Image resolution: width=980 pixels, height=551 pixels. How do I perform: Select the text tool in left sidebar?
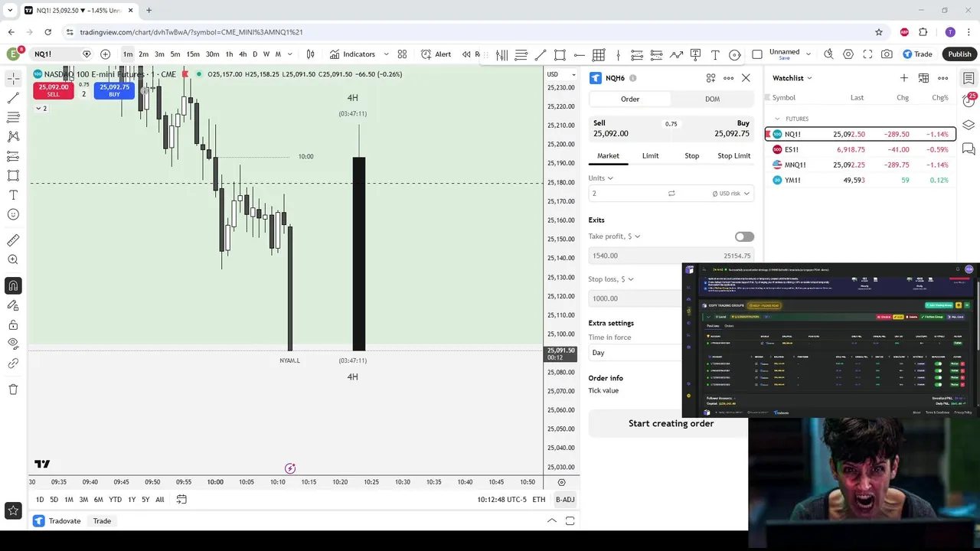click(13, 195)
